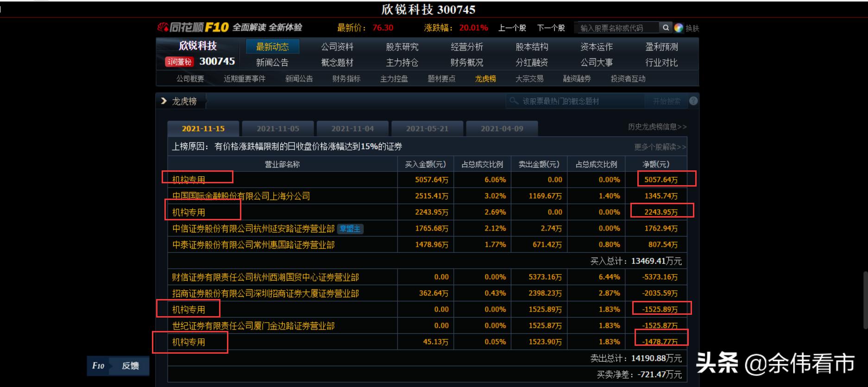
Task: Select the 主力控盘 sub-tab
Action: pyautogui.click(x=394, y=79)
